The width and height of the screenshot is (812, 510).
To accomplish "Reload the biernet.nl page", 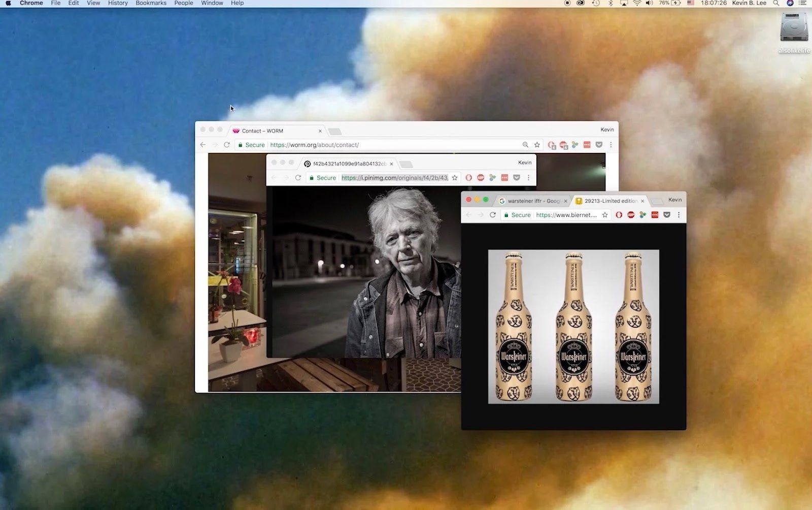I will click(492, 215).
